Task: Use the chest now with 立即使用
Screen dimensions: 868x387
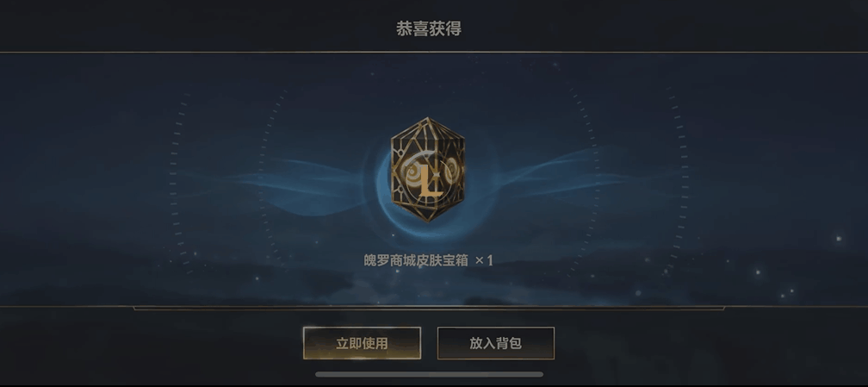Action: tap(362, 343)
